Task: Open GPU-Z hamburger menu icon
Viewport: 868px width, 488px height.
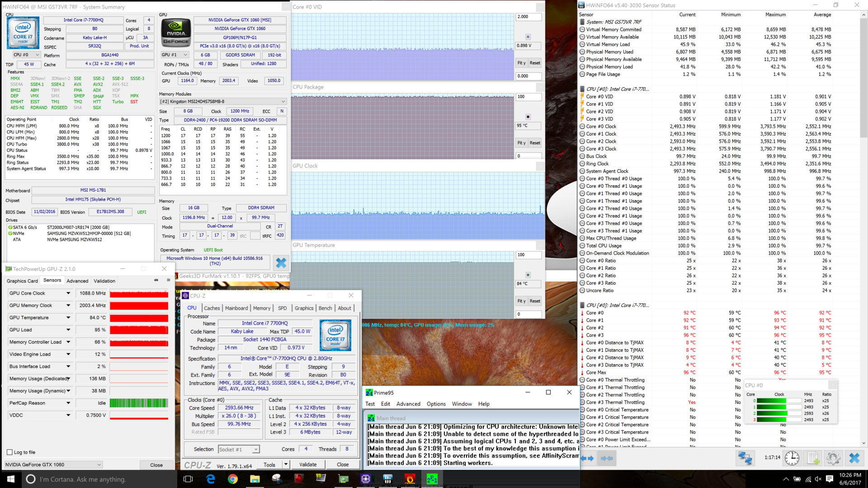Action: pos(168,280)
